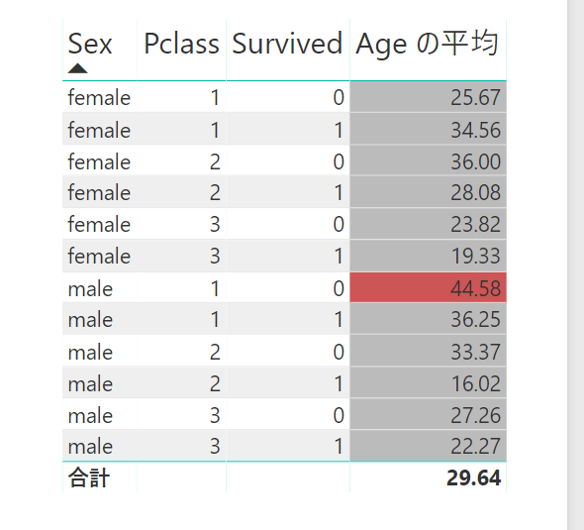The height and width of the screenshot is (530, 584).
Task: Select the 16.02 age value cell
Action: 428,383
